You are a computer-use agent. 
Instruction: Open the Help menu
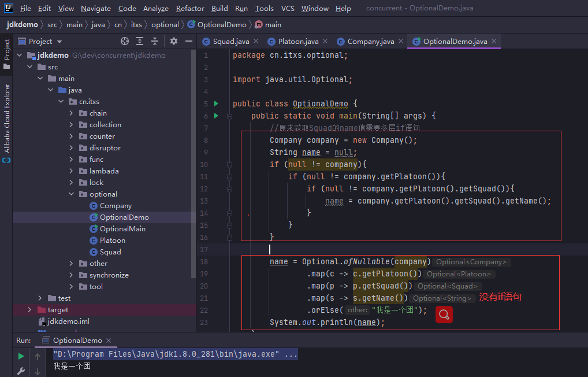(343, 8)
